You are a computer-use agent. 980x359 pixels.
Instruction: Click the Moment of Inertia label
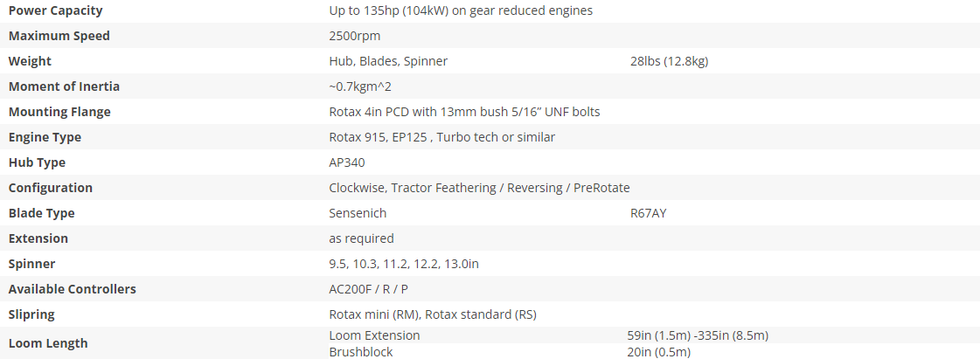64,86
